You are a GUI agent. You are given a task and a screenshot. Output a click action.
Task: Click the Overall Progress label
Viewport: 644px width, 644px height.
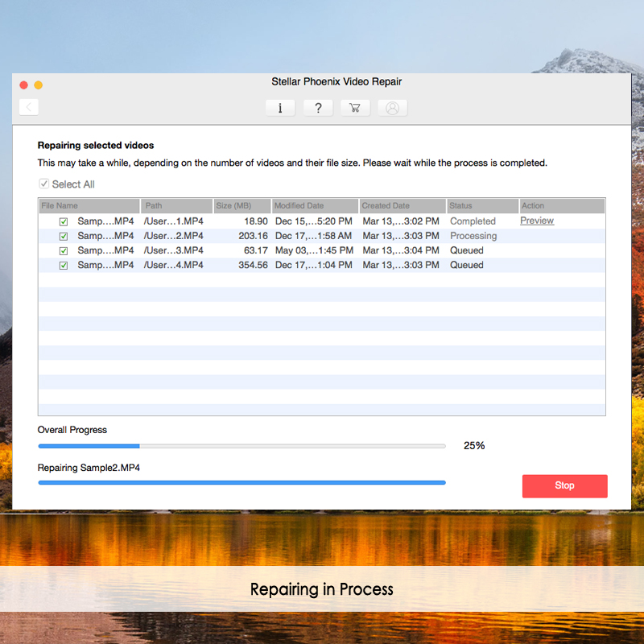[x=72, y=430]
